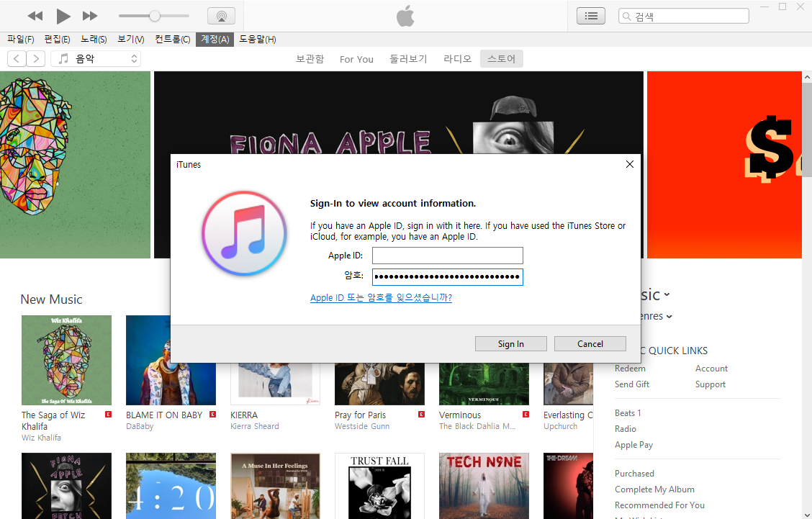Click the rewind previous track button

35,16
